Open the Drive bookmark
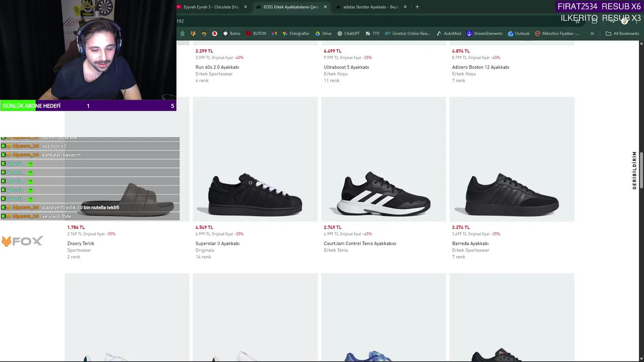 (x=323, y=34)
